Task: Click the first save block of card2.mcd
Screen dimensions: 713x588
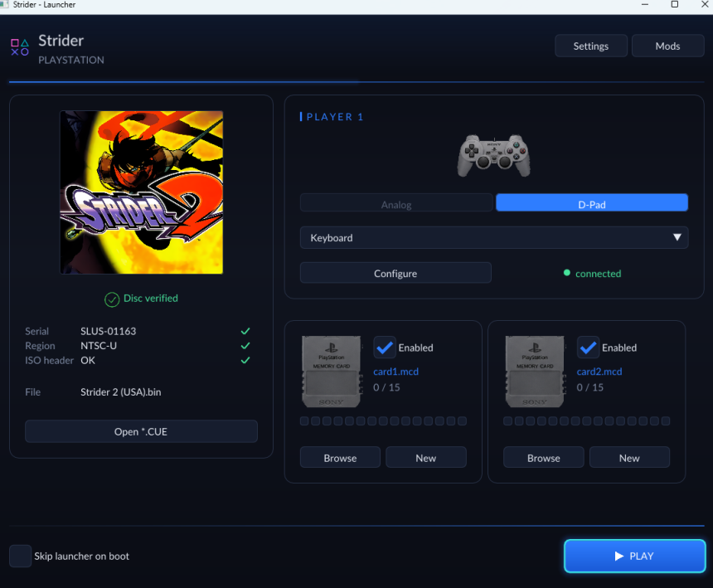Action: [507, 421]
